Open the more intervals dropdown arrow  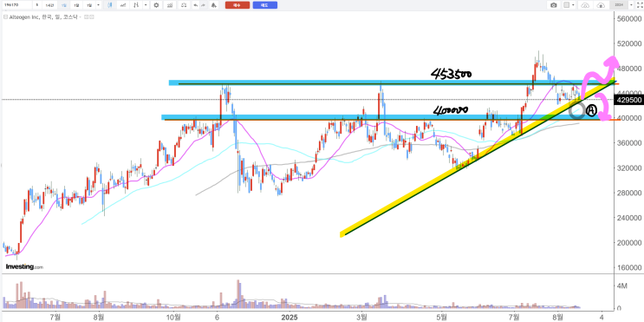point(99,5)
